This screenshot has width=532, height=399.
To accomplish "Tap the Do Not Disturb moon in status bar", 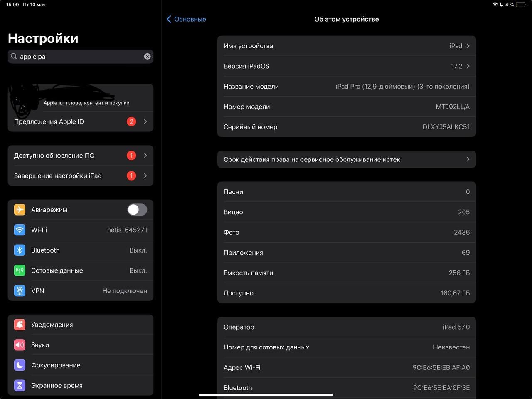I will (501, 5).
